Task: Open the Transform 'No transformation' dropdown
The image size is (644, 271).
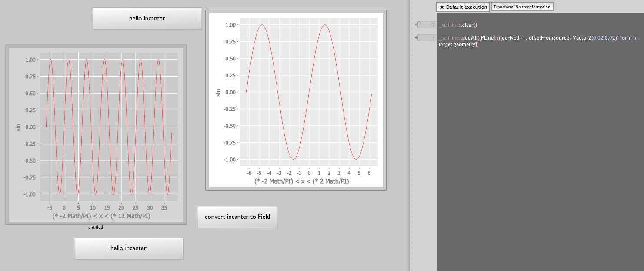Action: 522,7
